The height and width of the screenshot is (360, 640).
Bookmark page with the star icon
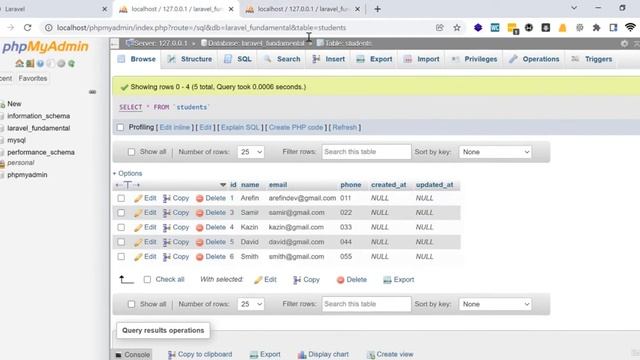(x=457, y=28)
